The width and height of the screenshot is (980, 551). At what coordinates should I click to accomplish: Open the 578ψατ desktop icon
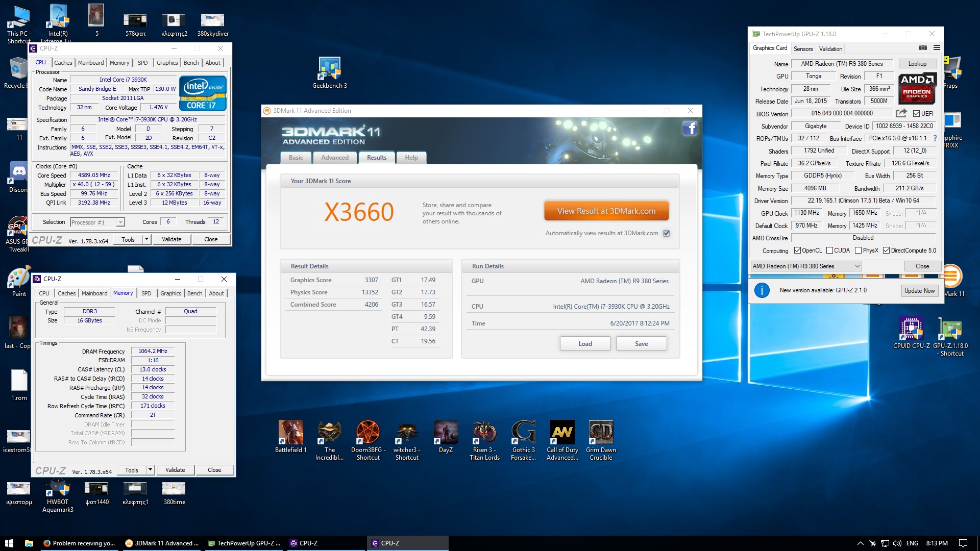coord(135,24)
